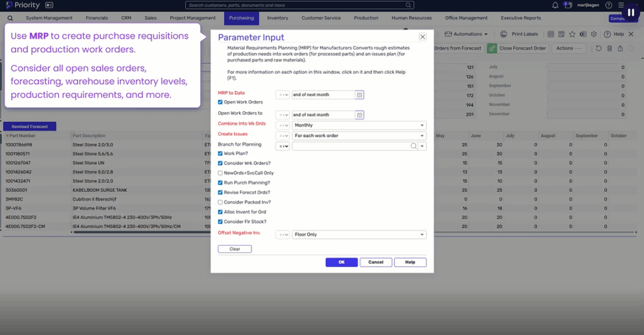Export to Excel icon
This screenshot has width=644, height=335.
click(x=583, y=34)
